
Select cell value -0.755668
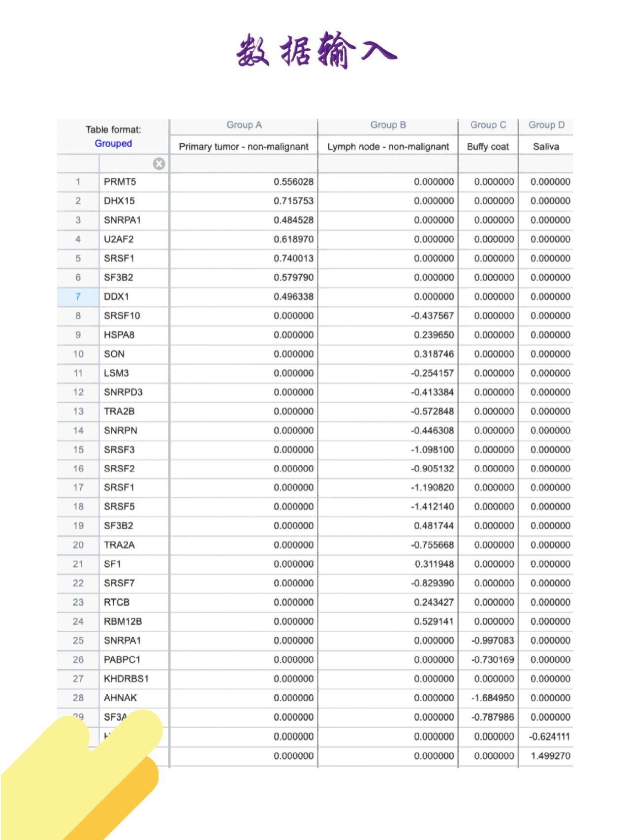[433, 545]
